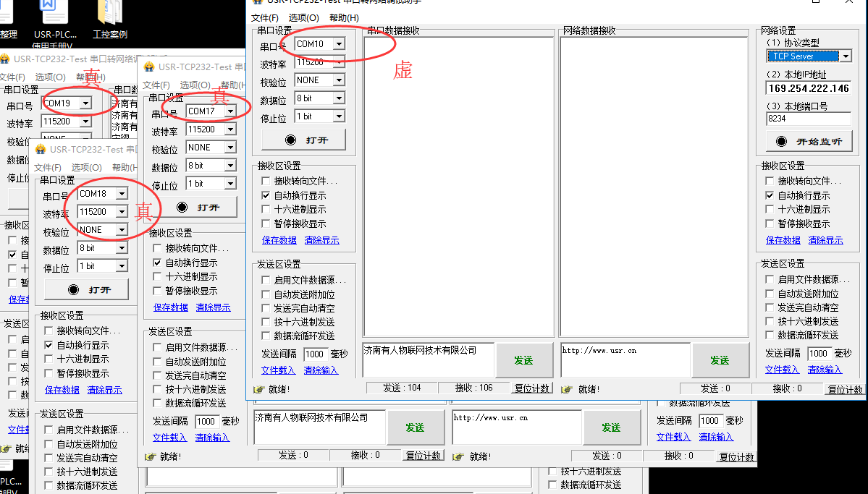Open 帮助(H) menu in the topmost window
This screenshot has height=494, width=868.
[x=344, y=18]
